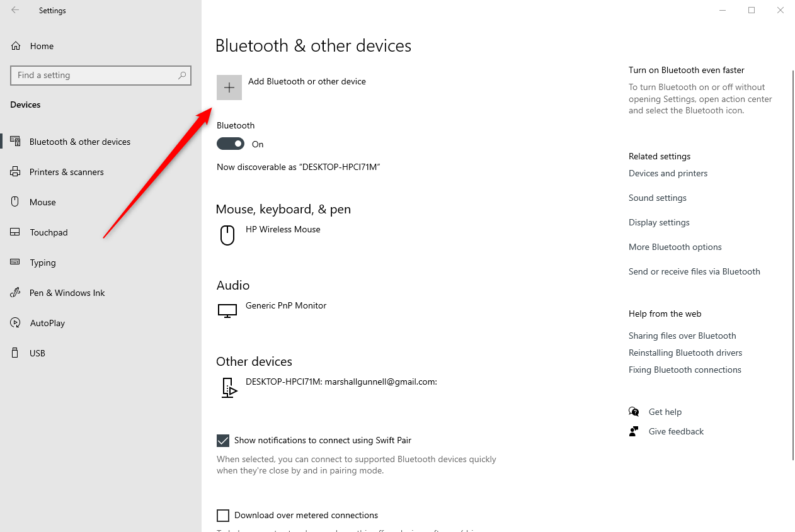Select the Bluetooth & other devices sidebar icon
This screenshot has width=795, height=532.
14,141
